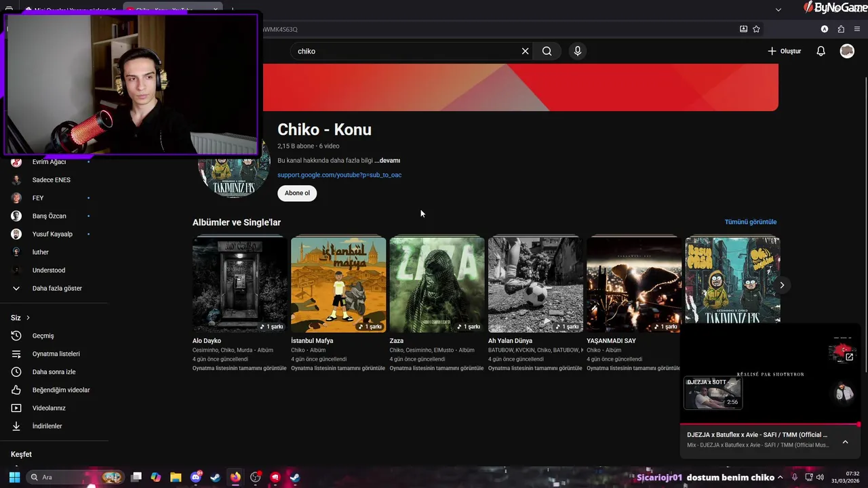Open the Windows Start menu

14,477
